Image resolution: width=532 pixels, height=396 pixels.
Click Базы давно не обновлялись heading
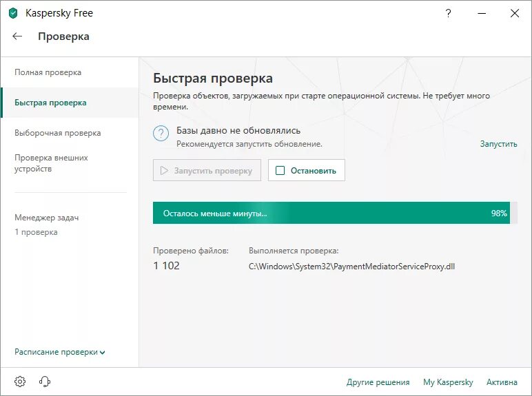tap(238, 131)
